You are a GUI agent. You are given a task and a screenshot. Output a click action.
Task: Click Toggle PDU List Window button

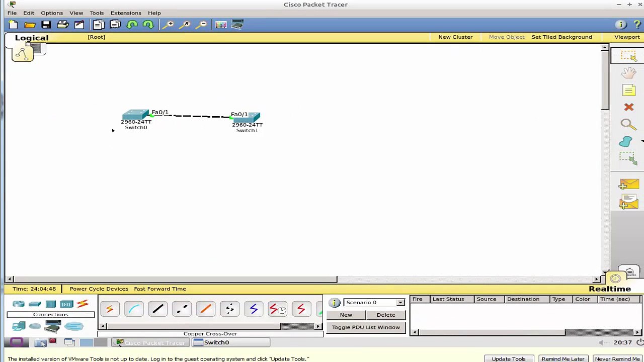pyautogui.click(x=366, y=327)
